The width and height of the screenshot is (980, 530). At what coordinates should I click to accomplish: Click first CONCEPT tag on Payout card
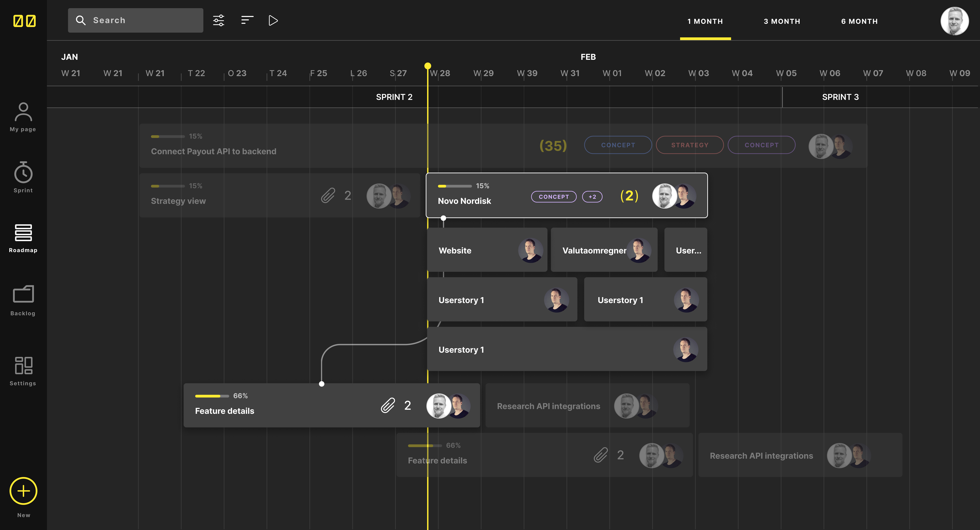tap(618, 145)
